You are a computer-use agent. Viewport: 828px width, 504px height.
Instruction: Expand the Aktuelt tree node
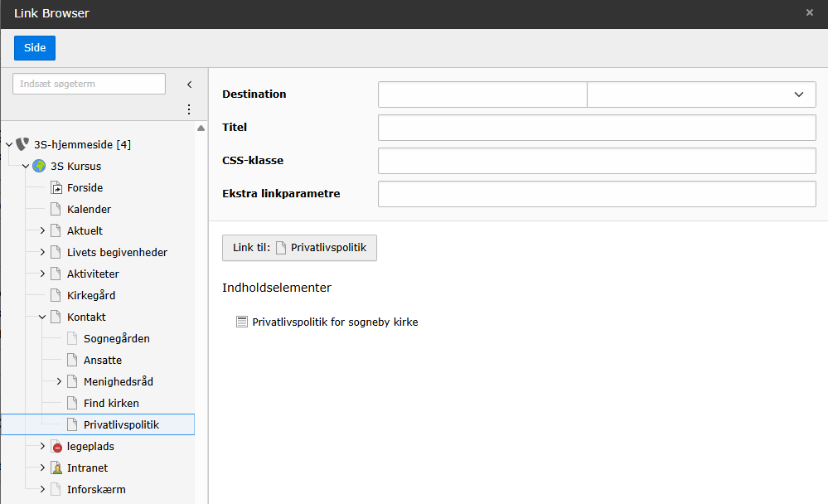click(x=42, y=230)
